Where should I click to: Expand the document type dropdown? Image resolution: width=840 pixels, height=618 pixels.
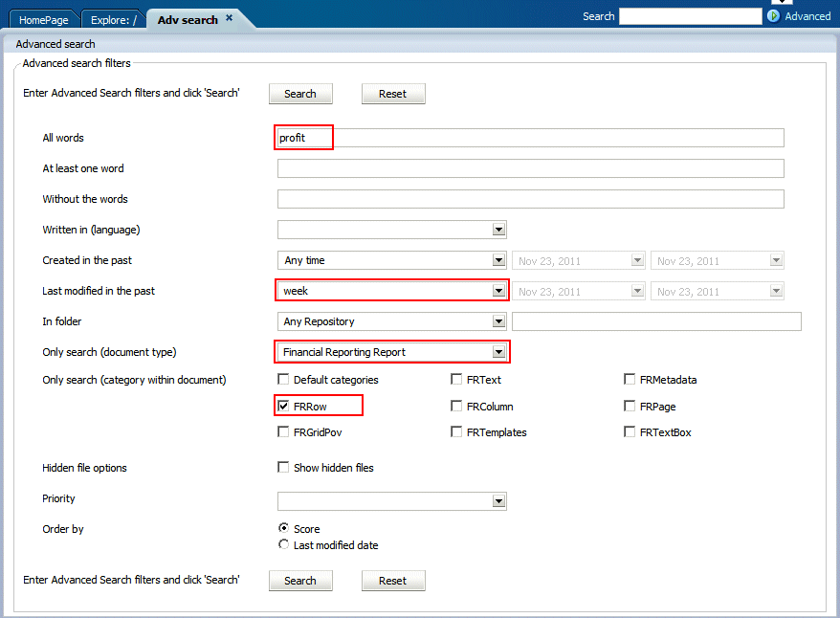498,352
